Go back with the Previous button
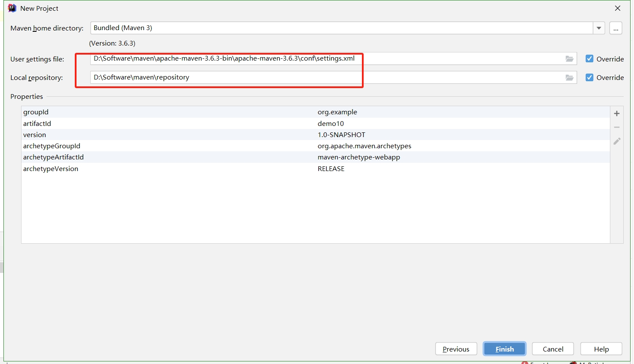634x364 pixels. tap(456, 349)
